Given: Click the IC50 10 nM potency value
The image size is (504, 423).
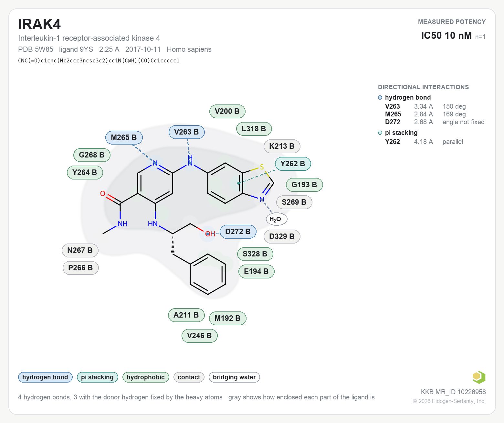Looking at the screenshot, I should (446, 36).
